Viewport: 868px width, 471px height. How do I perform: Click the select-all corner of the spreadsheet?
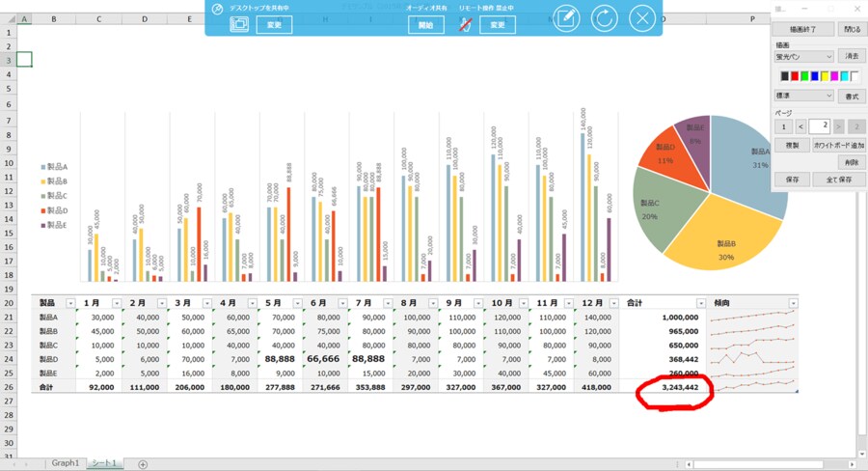9,19
